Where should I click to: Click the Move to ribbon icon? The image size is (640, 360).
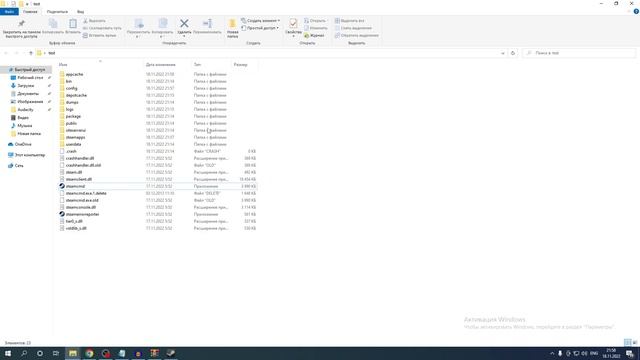139,24
